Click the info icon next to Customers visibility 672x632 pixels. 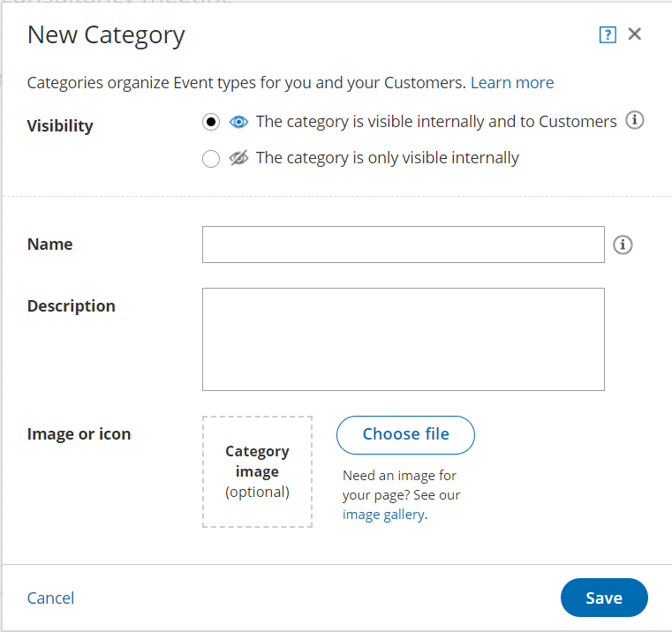pos(634,120)
